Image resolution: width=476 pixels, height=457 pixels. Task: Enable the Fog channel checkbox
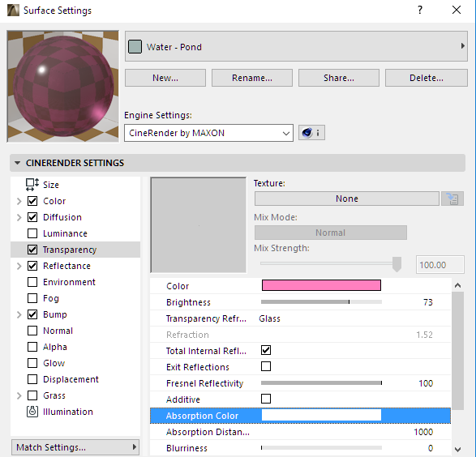pyautogui.click(x=32, y=298)
